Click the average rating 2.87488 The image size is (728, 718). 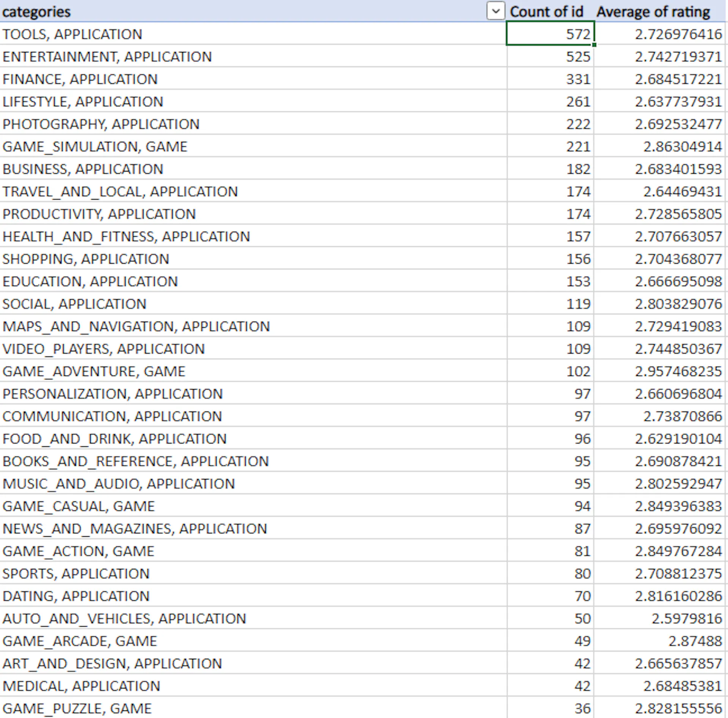659,641
